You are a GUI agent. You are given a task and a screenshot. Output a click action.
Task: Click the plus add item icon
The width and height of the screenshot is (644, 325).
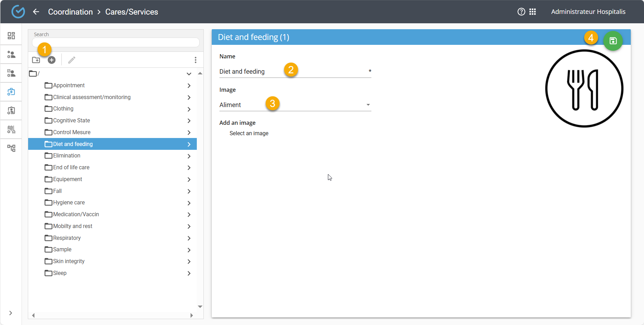pyautogui.click(x=51, y=60)
